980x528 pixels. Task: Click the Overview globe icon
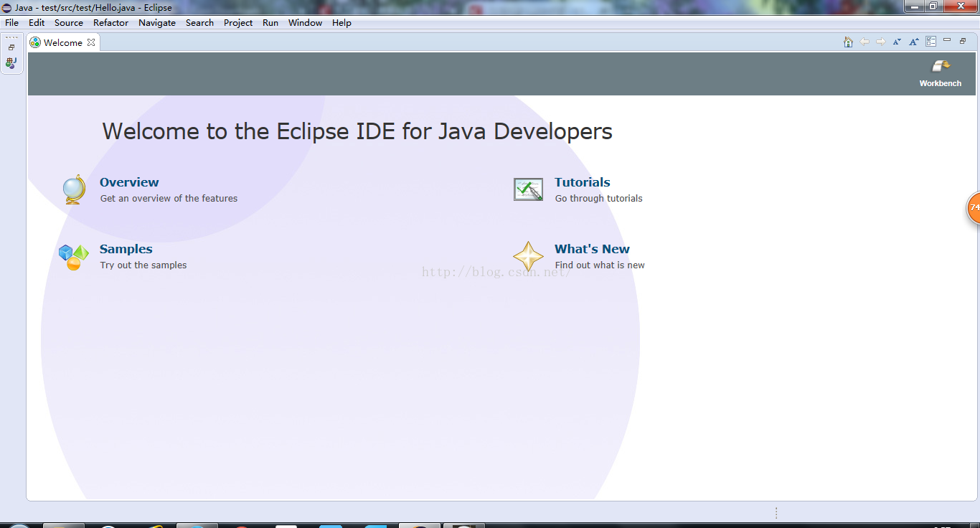point(74,190)
